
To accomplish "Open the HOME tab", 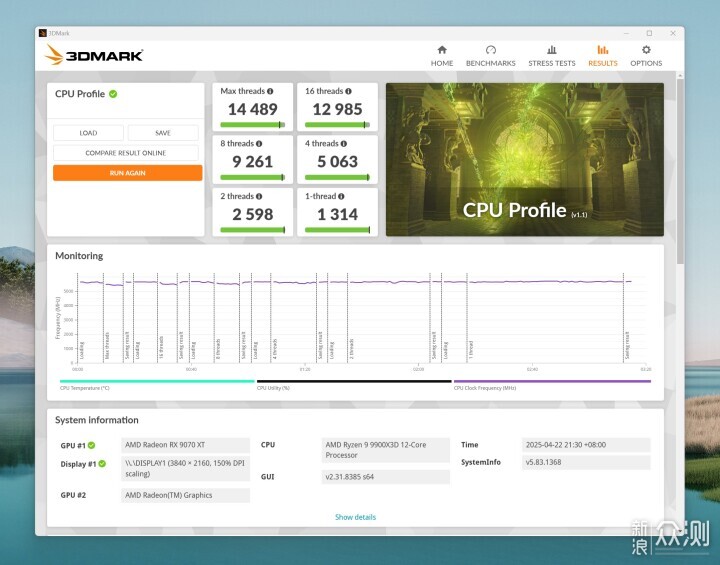I will click(x=442, y=56).
